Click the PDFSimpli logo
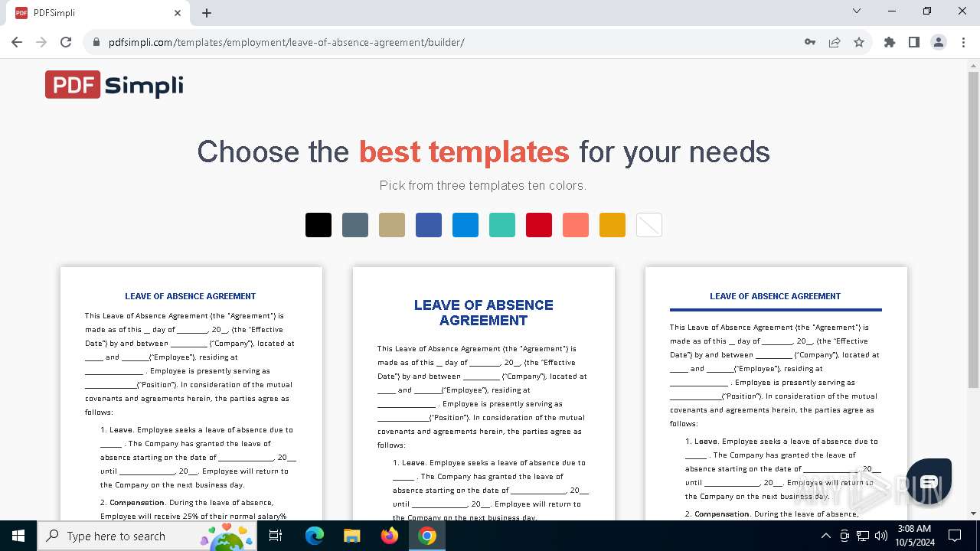This screenshot has width=980, height=551. point(114,85)
